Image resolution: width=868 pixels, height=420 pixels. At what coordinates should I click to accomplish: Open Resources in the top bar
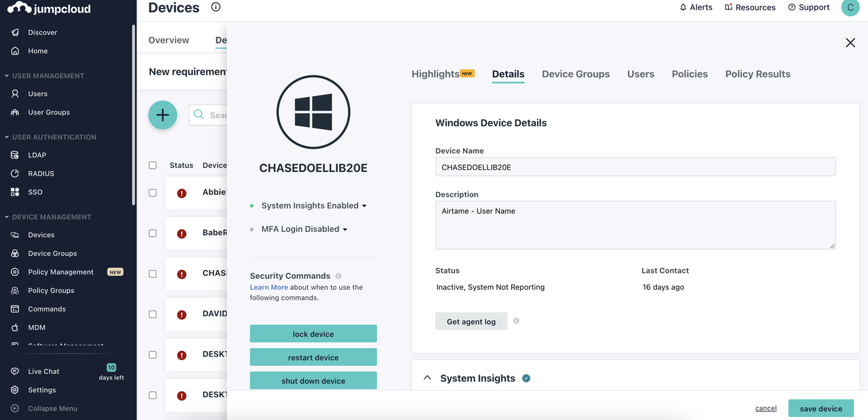(x=750, y=8)
